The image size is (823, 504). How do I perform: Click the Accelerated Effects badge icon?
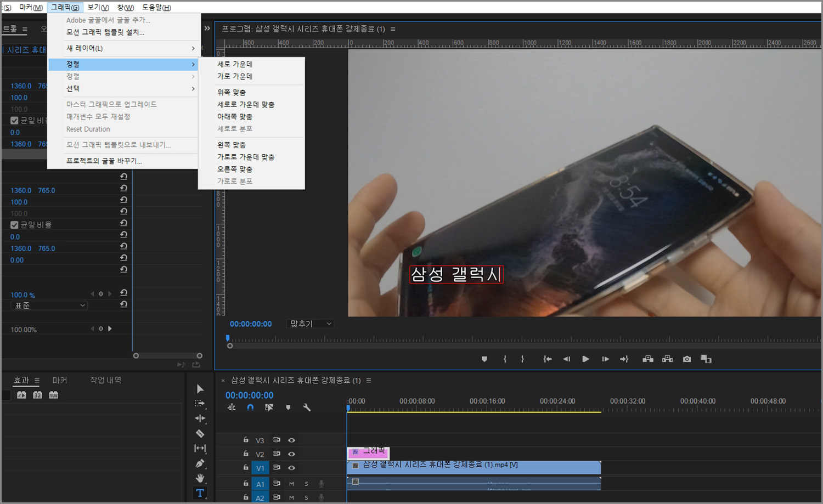[x=21, y=395]
